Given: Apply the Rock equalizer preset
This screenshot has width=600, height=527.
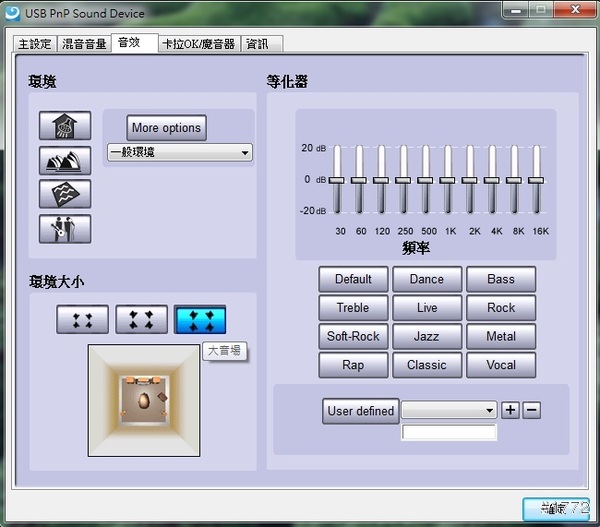Looking at the screenshot, I should pos(501,308).
